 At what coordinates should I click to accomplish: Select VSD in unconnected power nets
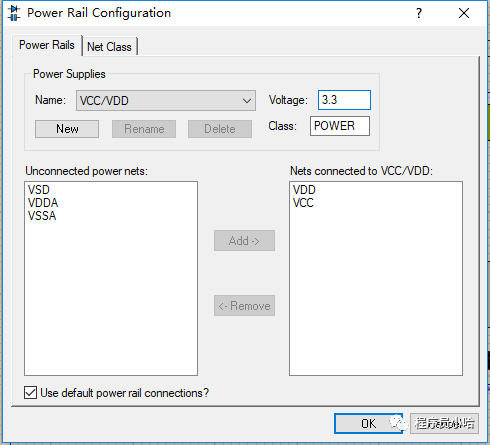(39, 190)
